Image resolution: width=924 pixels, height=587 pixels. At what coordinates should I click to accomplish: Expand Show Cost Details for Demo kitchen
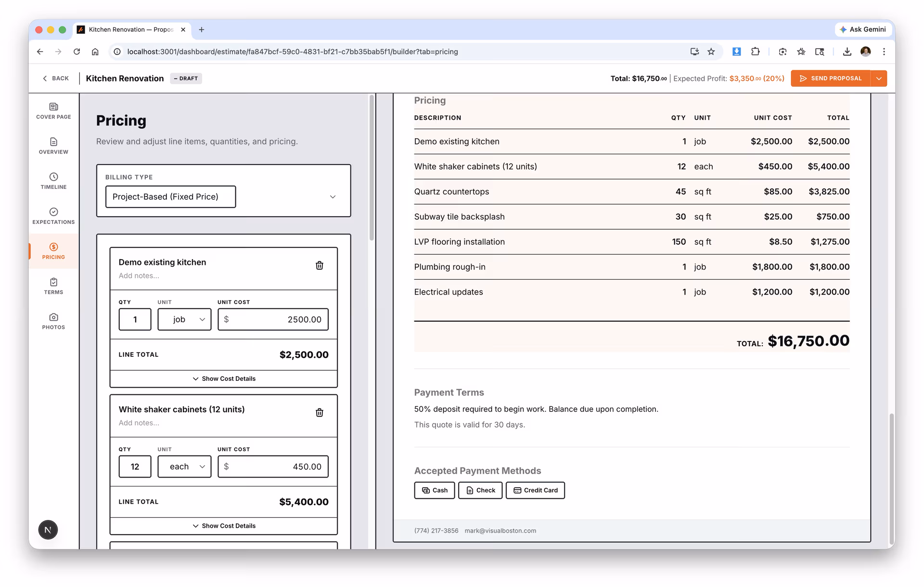tap(224, 378)
